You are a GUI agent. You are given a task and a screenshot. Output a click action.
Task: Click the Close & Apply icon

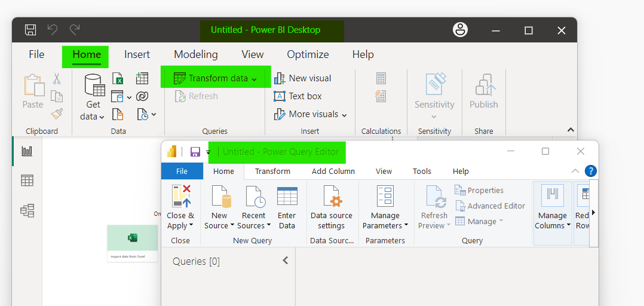coord(182,197)
